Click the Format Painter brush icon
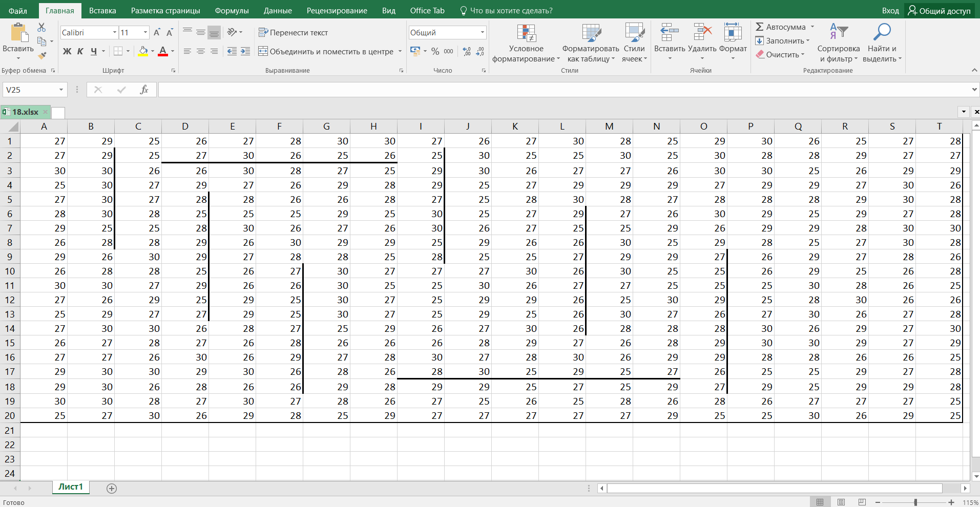980x507 pixels. coord(42,55)
